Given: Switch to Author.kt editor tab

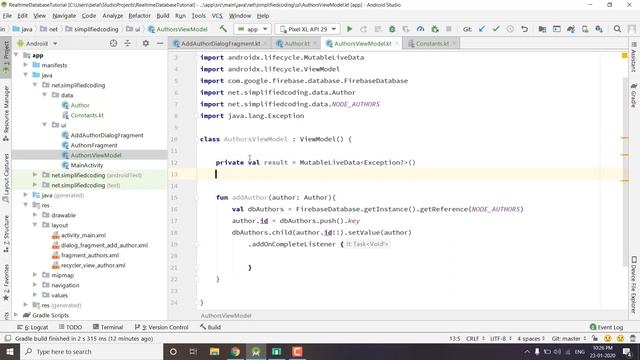Looking at the screenshot, I should click(296, 43).
